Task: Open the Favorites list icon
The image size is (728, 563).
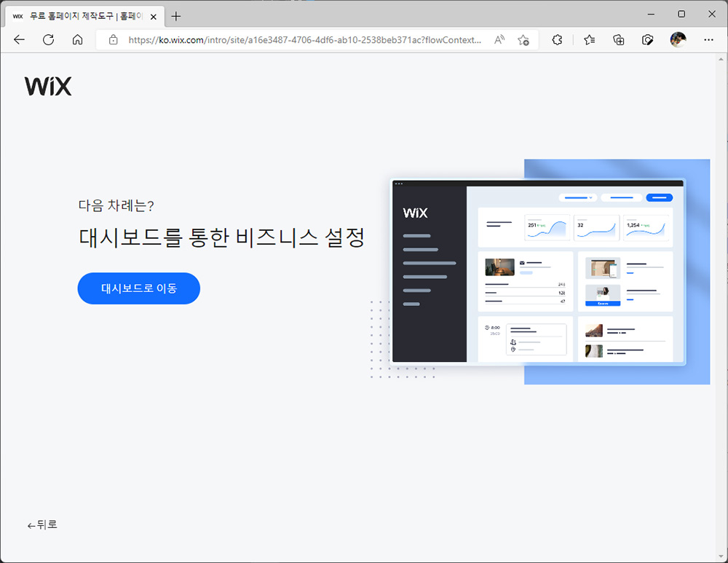Action: [590, 40]
